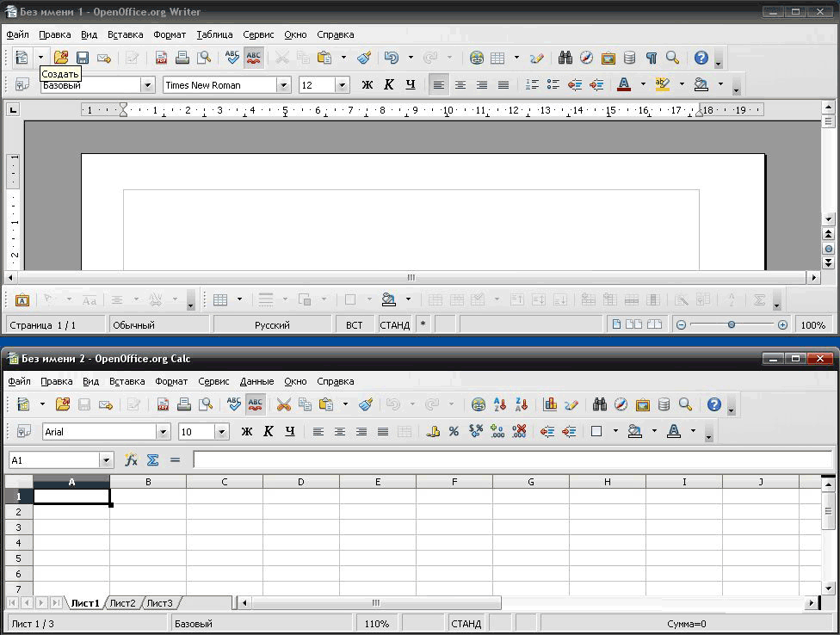This screenshot has height=635, width=840.
Task: Toggle Numbering On/Off in Writer
Action: click(x=532, y=84)
